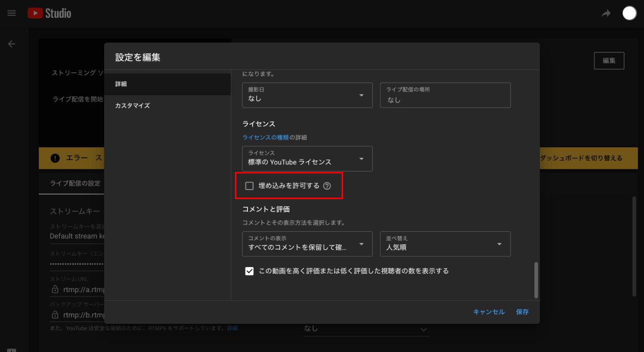Select the 詳細 tab
The image size is (644, 352).
122,83
